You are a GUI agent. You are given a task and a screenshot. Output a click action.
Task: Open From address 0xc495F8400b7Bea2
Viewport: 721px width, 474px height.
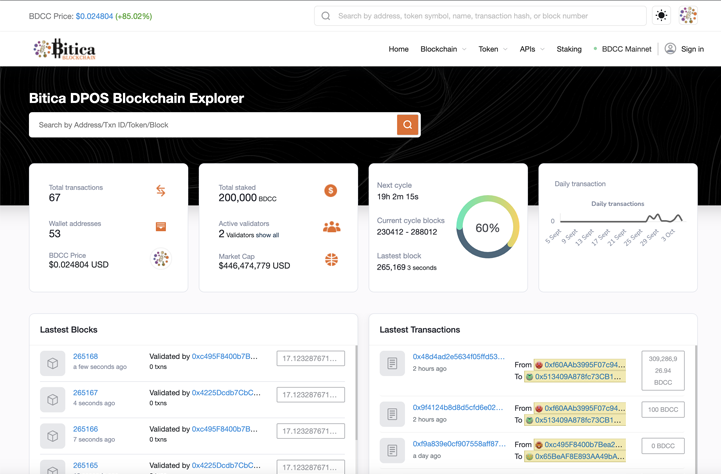(585, 445)
